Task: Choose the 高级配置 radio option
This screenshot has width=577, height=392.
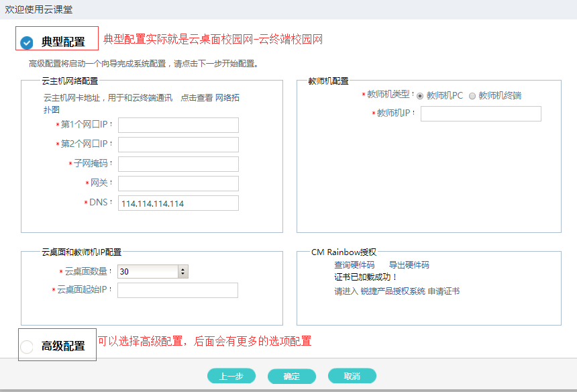Action: coord(27,347)
